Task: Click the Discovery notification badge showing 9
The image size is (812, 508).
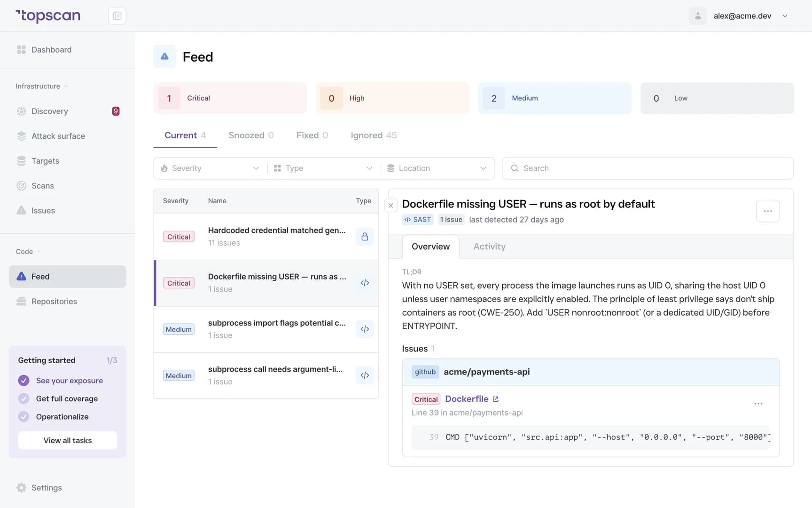Action: [x=116, y=111]
